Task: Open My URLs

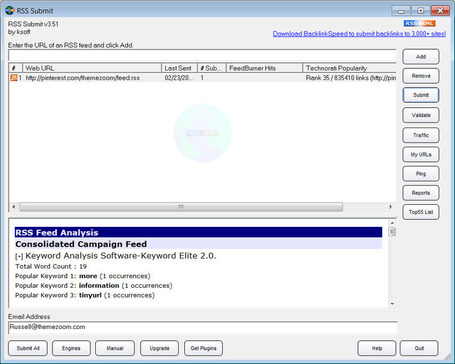Action: 421,155
